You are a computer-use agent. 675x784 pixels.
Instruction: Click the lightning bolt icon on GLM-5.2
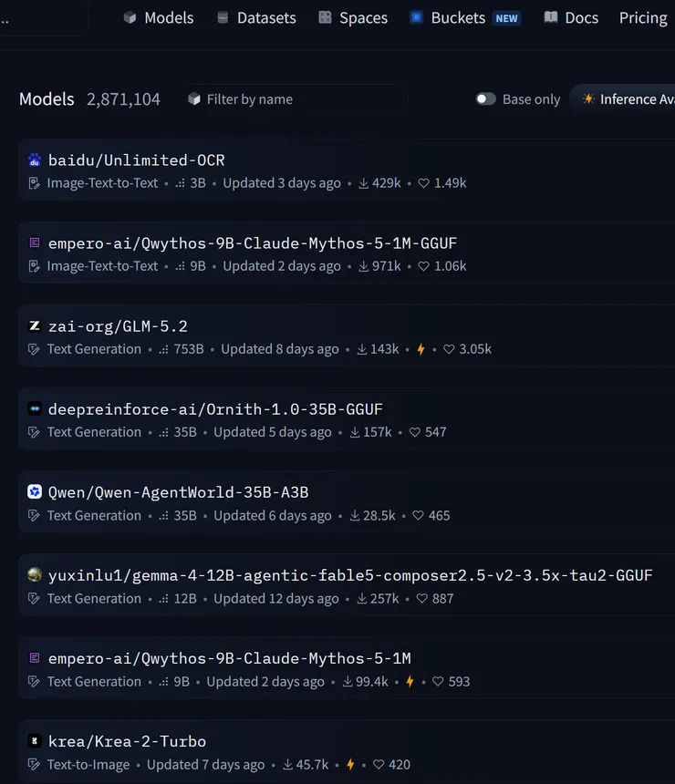(x=421, y=349)
